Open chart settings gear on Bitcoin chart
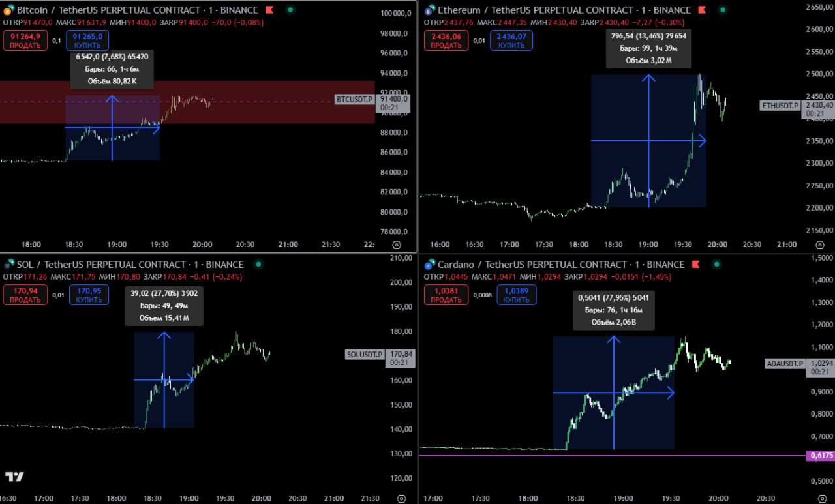This screenshot has width=835, height=504. [396, 245]
